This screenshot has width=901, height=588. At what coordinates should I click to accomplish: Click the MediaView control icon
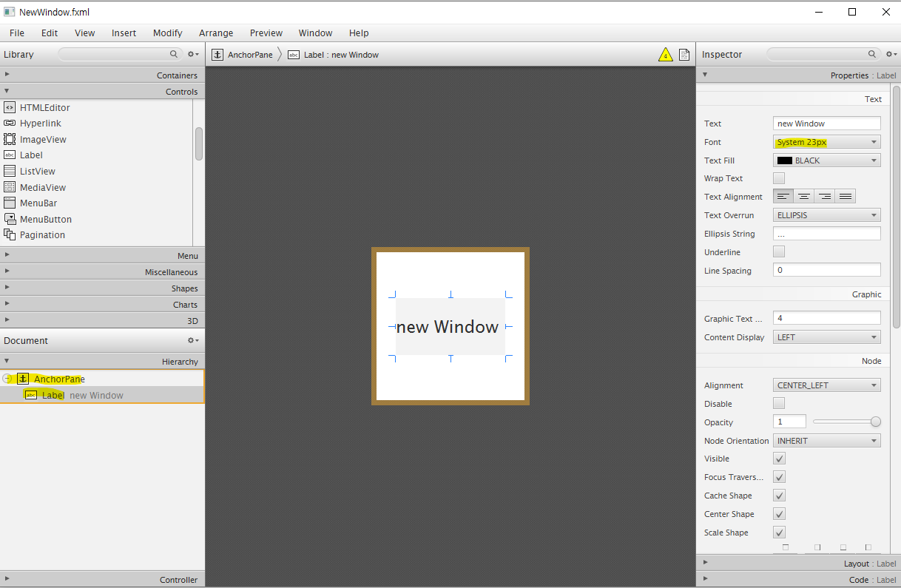(10, 187)
